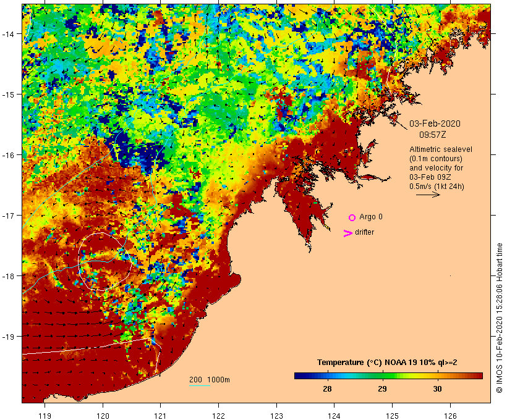Click the 'Altimetric sealevel' label

pyautogui.click(x=441, y=149)
